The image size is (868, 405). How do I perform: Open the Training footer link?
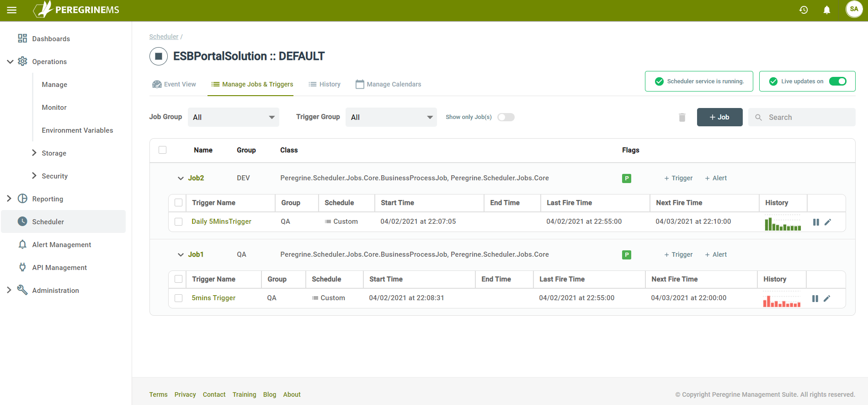pos(244,394)
